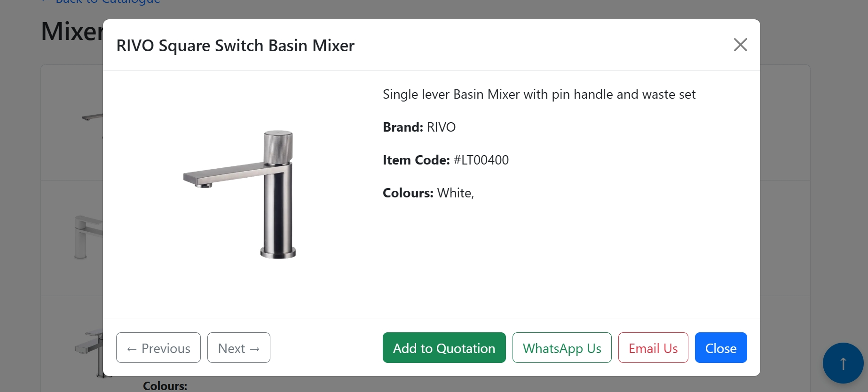Click the top-left faucet thumbnail behind the modal
Viewport: 868px width, 392px height.
coord(92,117)
